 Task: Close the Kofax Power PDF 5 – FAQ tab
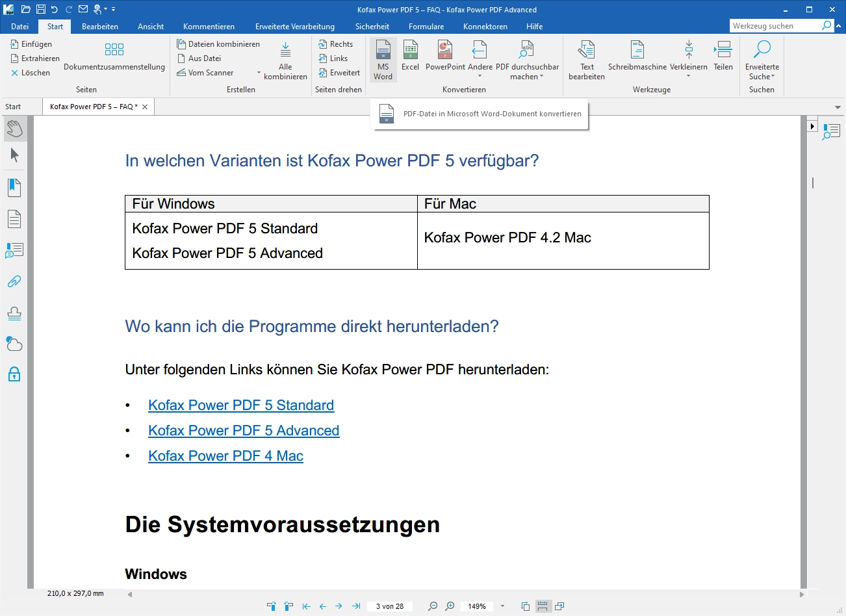click(x=145, y=107)
